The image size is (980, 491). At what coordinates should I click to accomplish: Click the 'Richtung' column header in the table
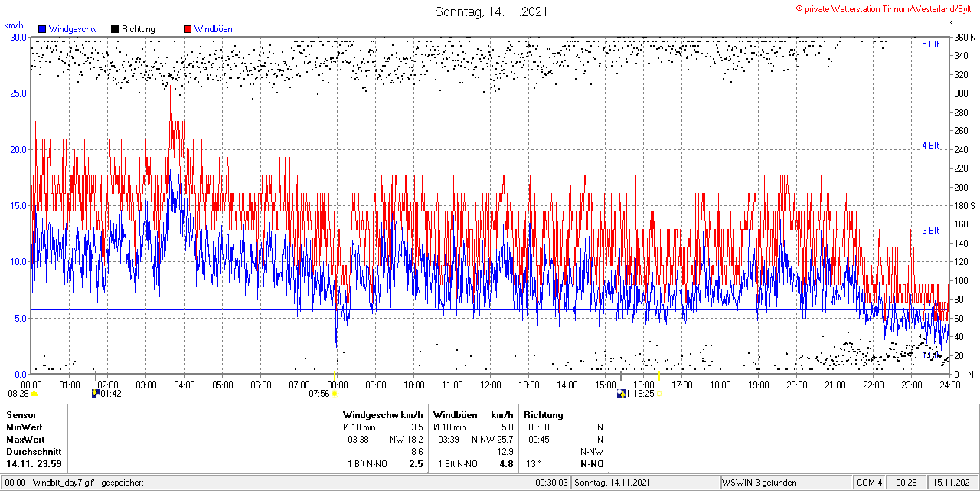[544, 415]
